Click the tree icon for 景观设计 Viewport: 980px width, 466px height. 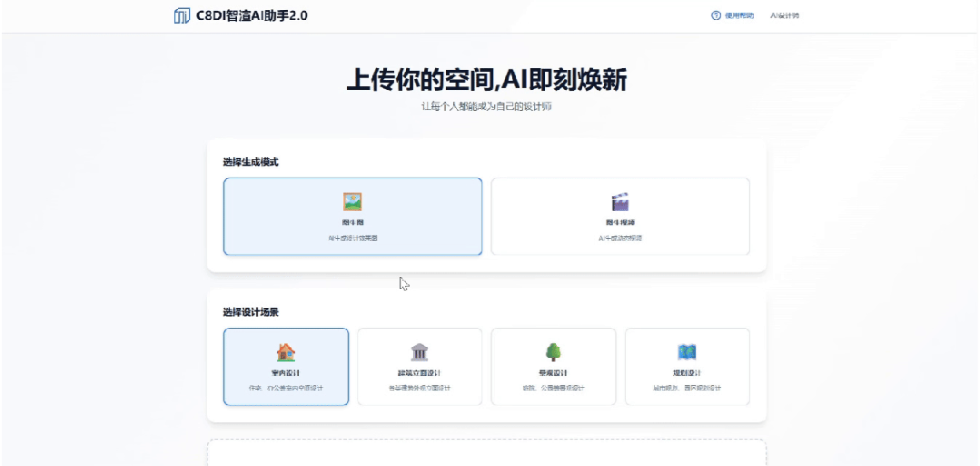[x=553, y=352]
